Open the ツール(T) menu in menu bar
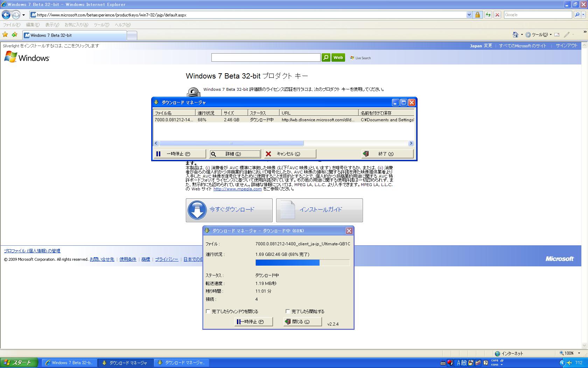The image size is (588, 368). click(x=101, y=25)
